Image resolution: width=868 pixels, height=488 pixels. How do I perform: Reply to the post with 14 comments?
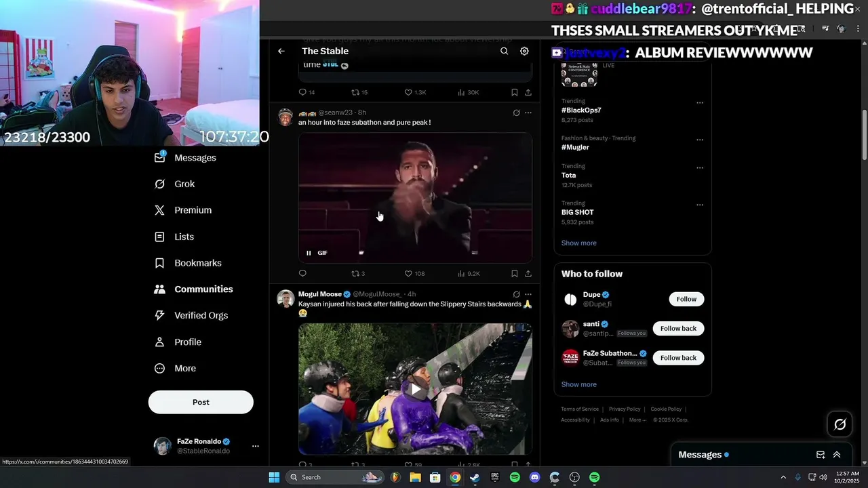pos(307,92)
